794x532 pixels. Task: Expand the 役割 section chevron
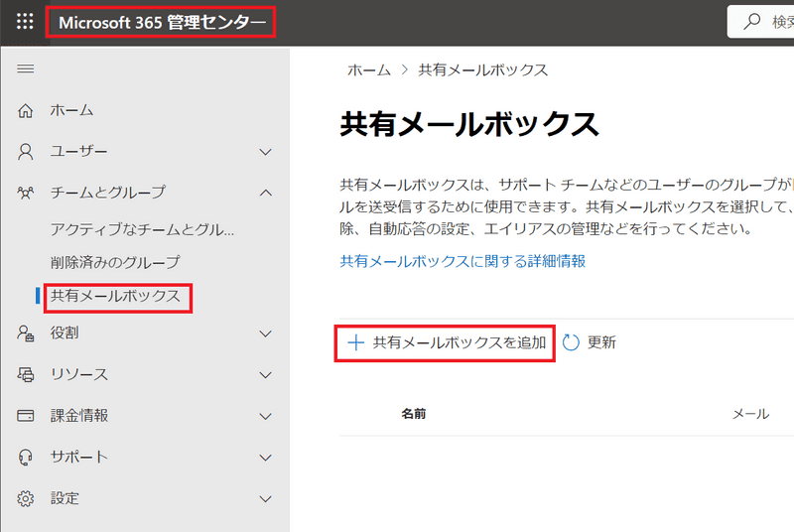pyautogui.click(x=265, y=333)
